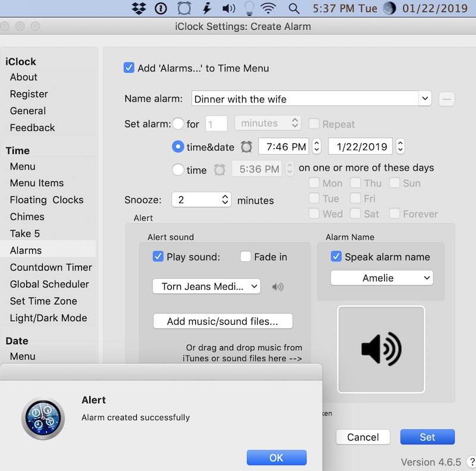Click the lightning bolt menu bar icon
This screenshot has height=471, width=476.
click(x=207, y=8)
